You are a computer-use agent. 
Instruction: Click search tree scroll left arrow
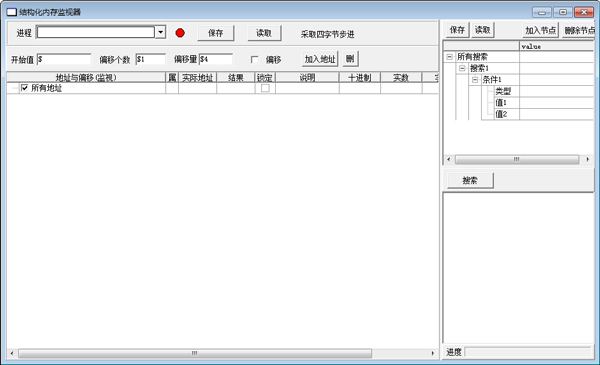[x=449, y=159]
